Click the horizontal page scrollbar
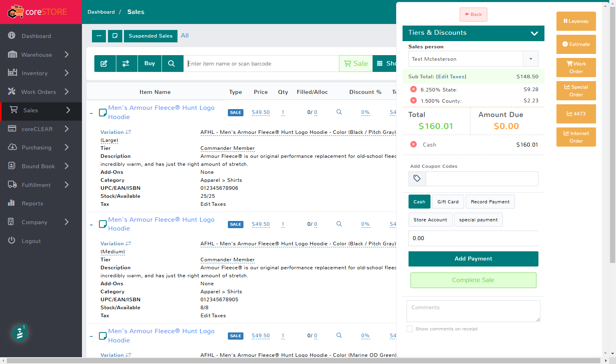This screenshot has height=364, width=616. coord(304,360)
